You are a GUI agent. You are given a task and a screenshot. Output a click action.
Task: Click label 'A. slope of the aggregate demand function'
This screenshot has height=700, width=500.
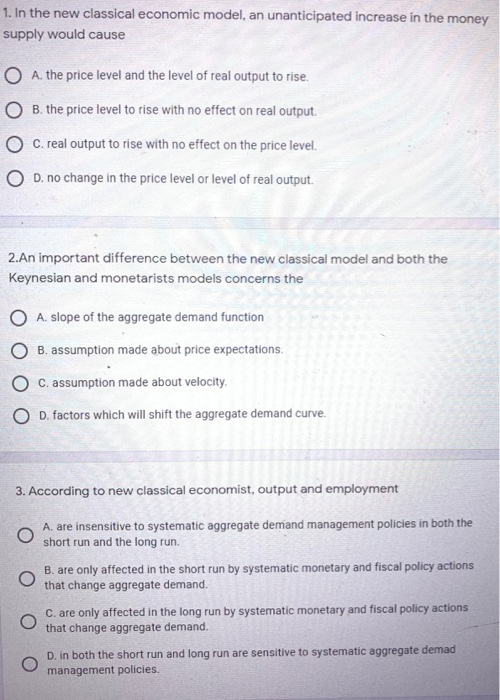pos(150,317)
